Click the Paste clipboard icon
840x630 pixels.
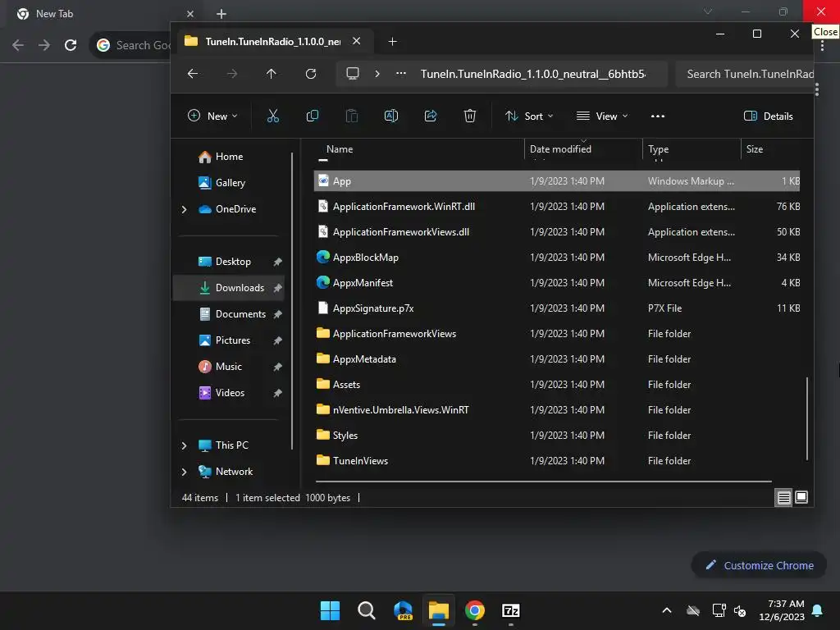click(351, 116)
